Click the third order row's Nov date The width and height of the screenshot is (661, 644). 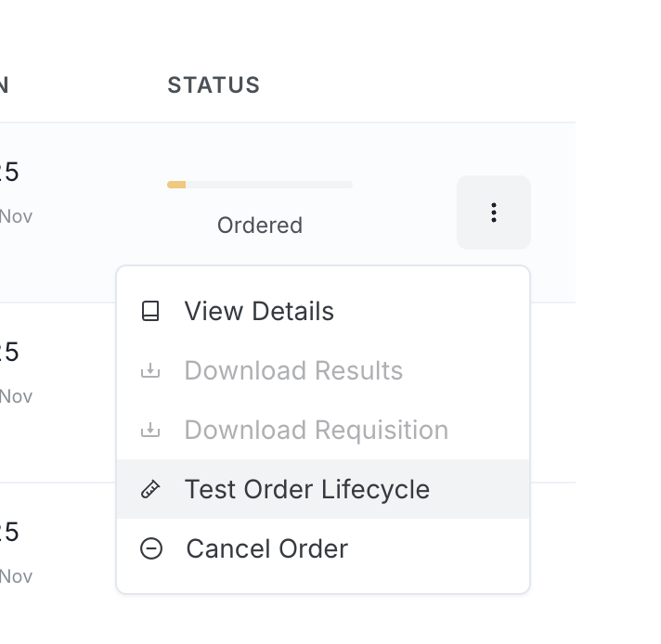(16, 576)
